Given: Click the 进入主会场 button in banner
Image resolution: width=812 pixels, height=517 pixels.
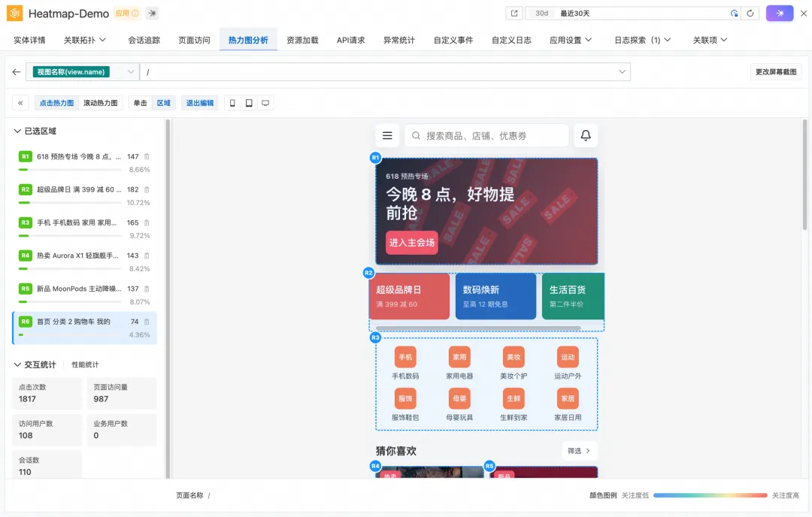Looking at the screenshot, I should pos(412,243).
